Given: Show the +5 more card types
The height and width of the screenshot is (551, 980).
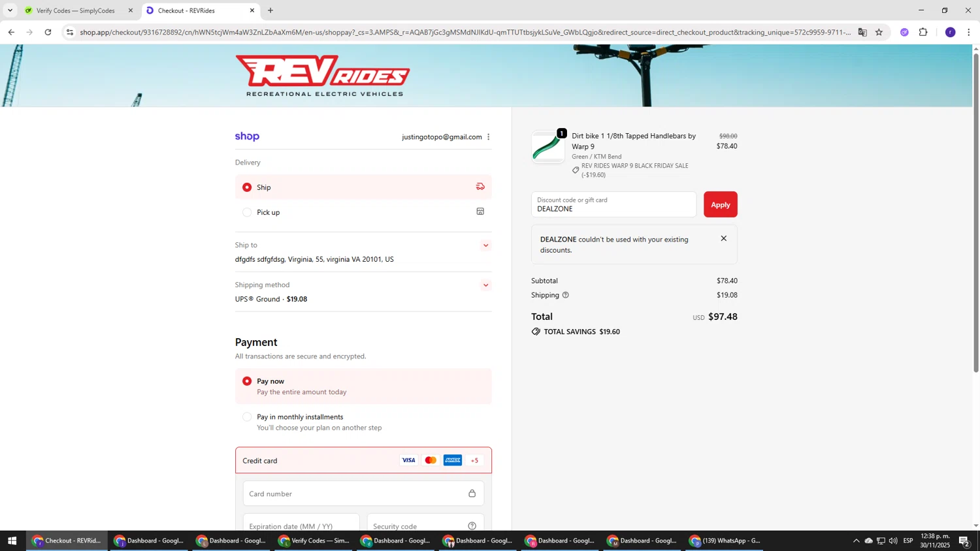Looking at the screenshot, I should click(x=475, y=460).
